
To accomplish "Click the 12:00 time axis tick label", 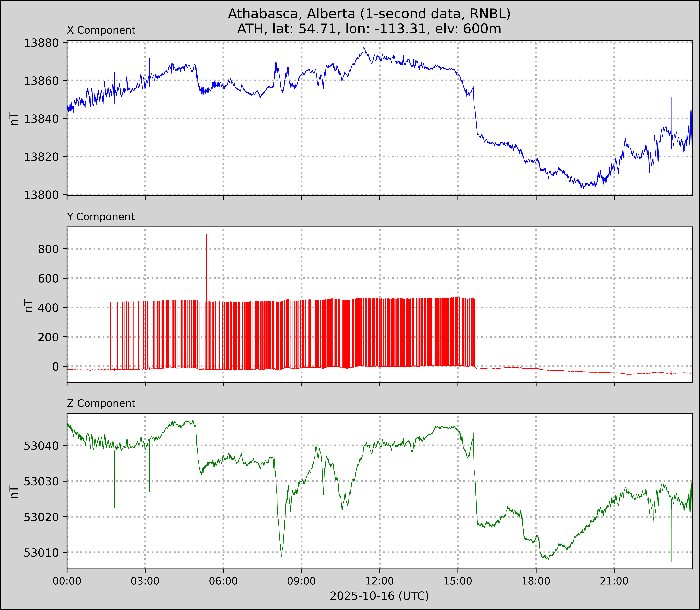I will [380, 581].
